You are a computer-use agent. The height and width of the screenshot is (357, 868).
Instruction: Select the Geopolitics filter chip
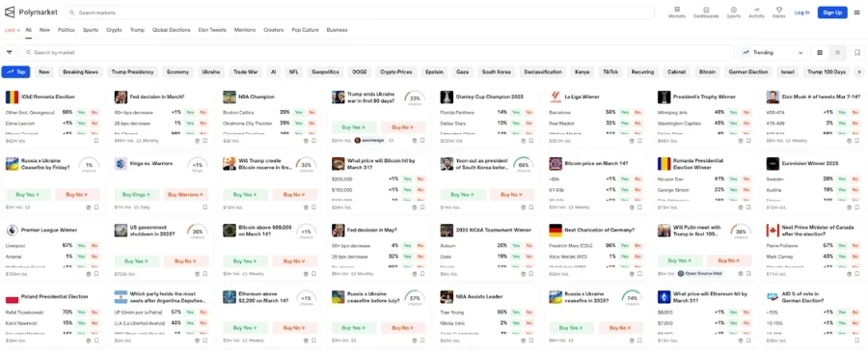click(x=324, y=72)
